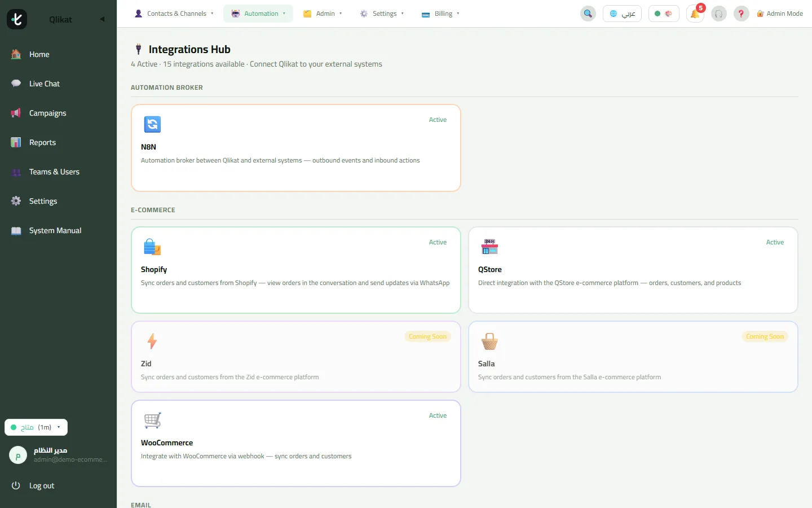Click the admin@demo-ecomme email text
812x508 pixels.
tap(70, 459)
